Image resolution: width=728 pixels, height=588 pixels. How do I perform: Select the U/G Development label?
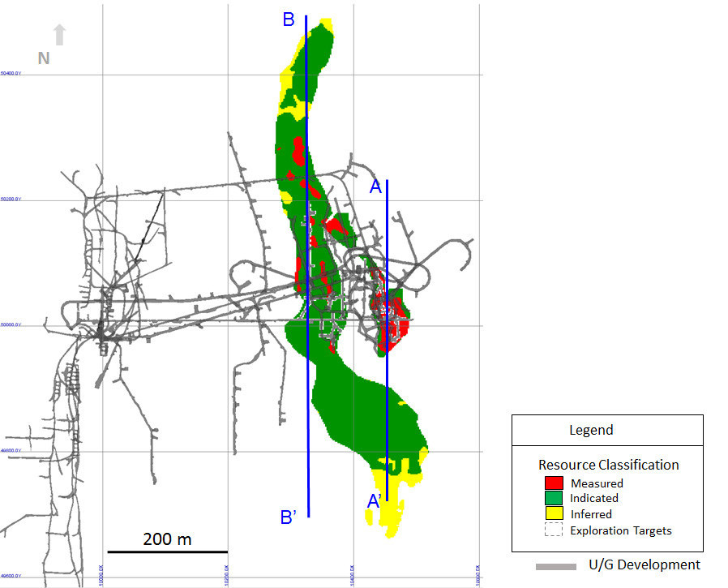click(644, 564)
